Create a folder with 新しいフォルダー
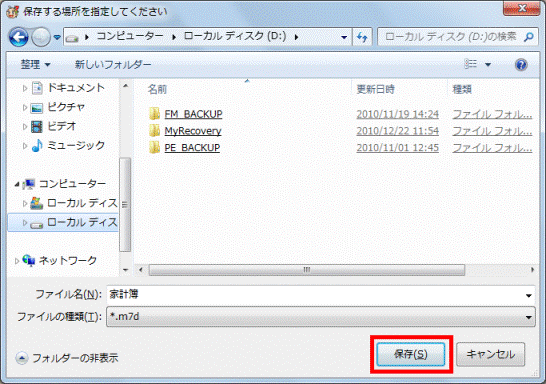The width and height of the screenshot is (546, 384). click(x=113, y=64)
